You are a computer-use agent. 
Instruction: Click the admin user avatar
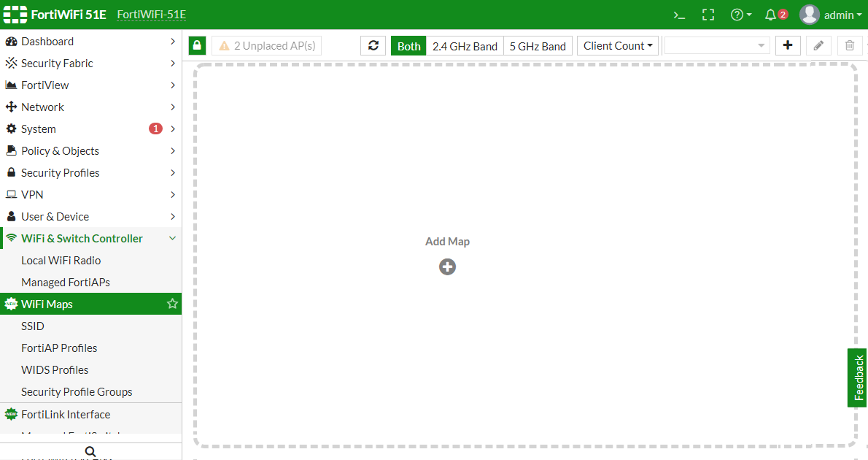pyautogui.click(x=809, y=15)
